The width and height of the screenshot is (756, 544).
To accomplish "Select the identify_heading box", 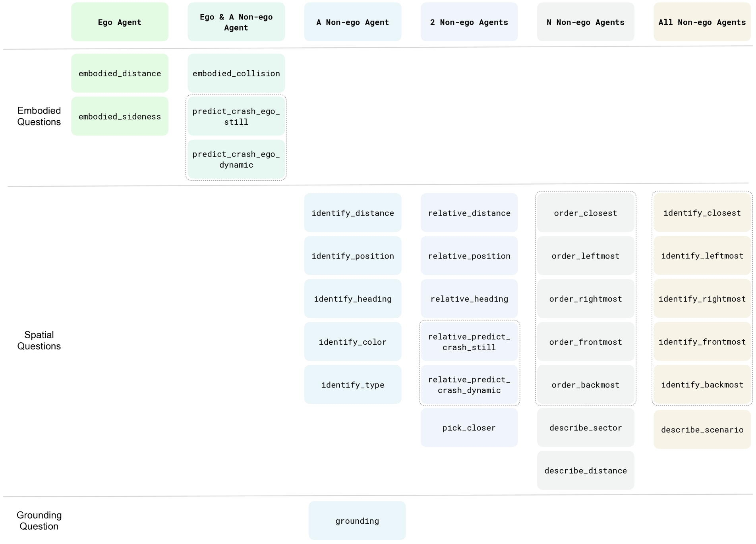I will (x=352, y=299).
